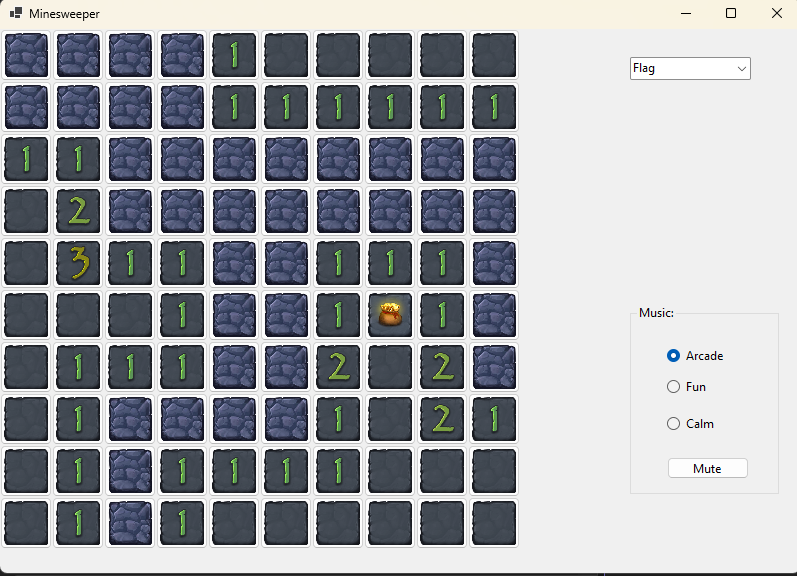797x576 pixels.
Task: Click the 1 tile in the leftmost column
Action: click(26, 159)
